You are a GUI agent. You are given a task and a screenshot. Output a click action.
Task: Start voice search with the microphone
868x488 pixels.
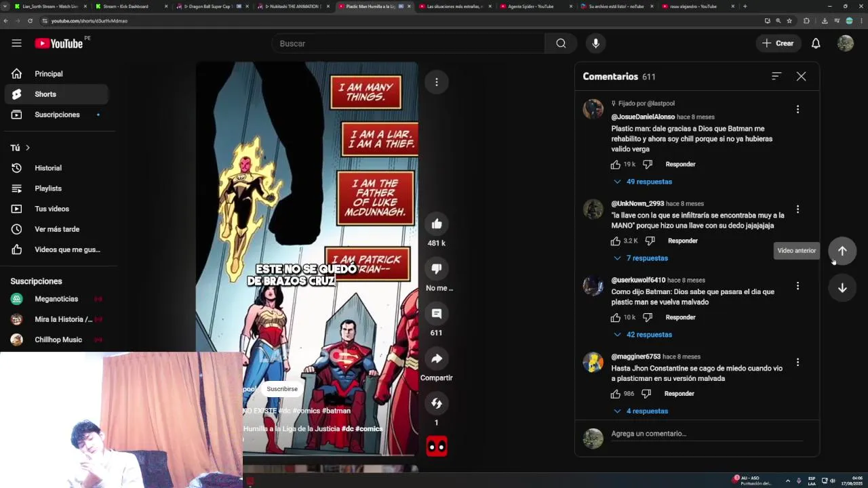click(595, 43)
